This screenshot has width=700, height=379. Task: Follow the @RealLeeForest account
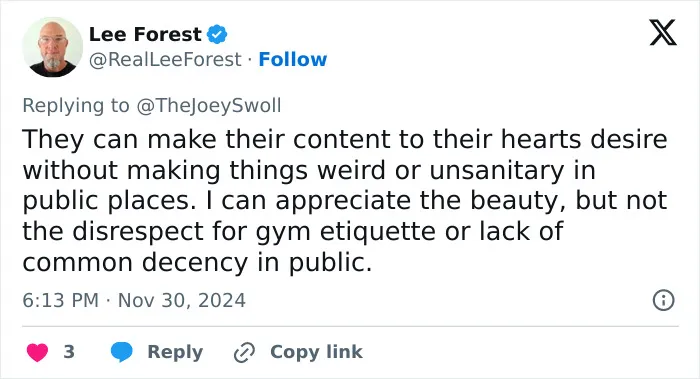pos(293,59)
